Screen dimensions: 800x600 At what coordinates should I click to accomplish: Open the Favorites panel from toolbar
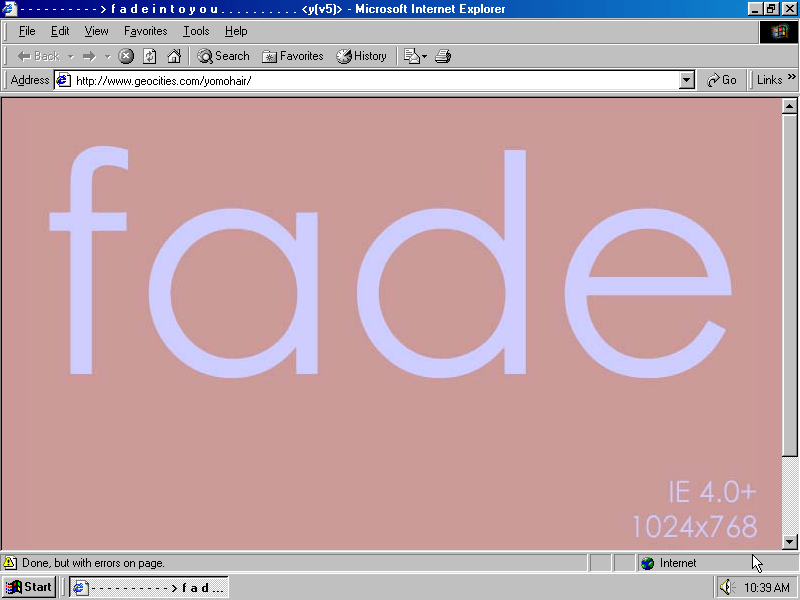pos(292,56)
